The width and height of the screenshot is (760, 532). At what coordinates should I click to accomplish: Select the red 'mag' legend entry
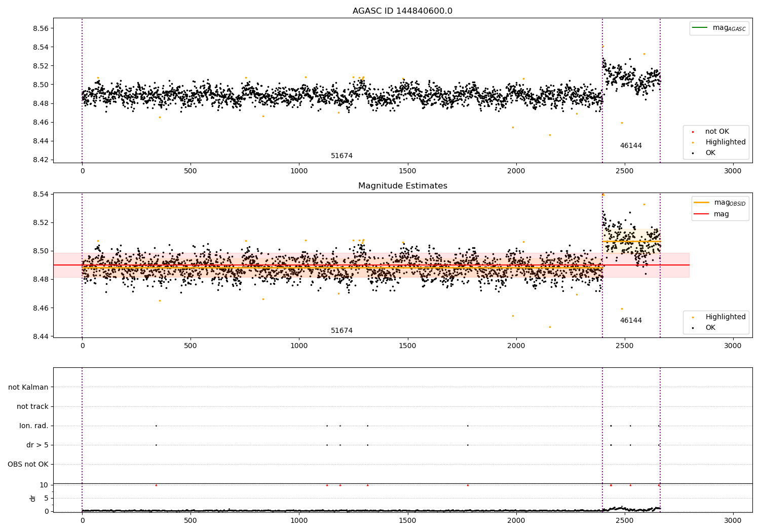tap(711, 214)
